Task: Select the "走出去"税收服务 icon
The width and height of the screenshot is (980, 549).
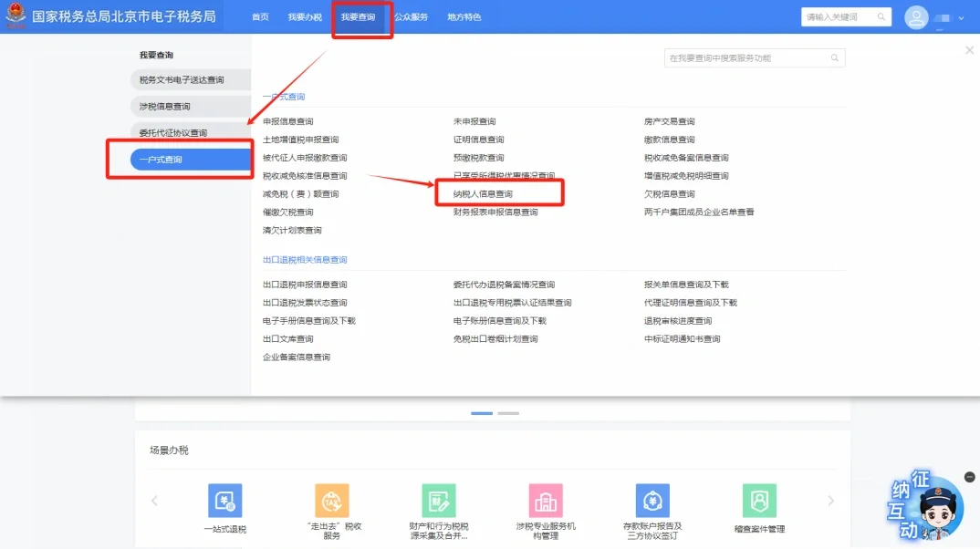Action: point(332,501)
